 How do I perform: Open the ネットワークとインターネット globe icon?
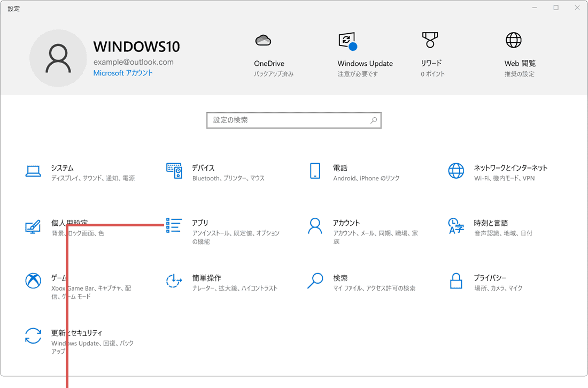click(x=456, y=171)
